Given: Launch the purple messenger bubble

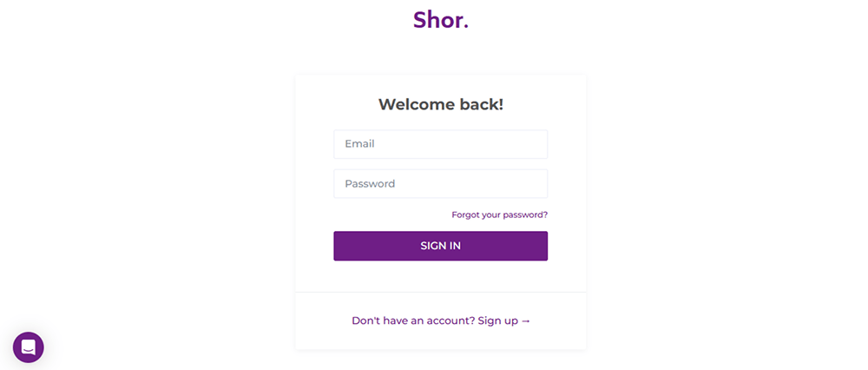Looking at the screenshot, I should tap(28, 347).
